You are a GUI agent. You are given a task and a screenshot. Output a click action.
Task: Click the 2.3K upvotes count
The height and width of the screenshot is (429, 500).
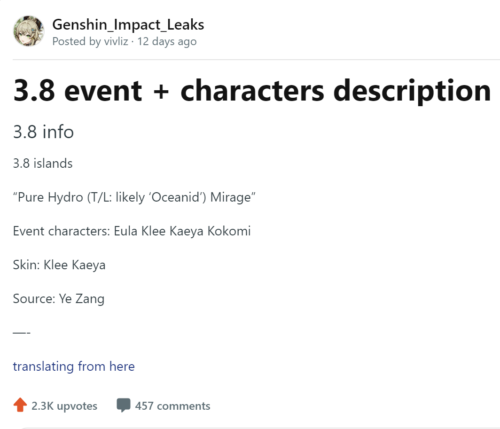click(x=64, y=406)
